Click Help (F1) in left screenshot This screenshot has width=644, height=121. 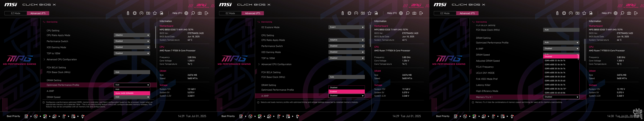[177, 13]
